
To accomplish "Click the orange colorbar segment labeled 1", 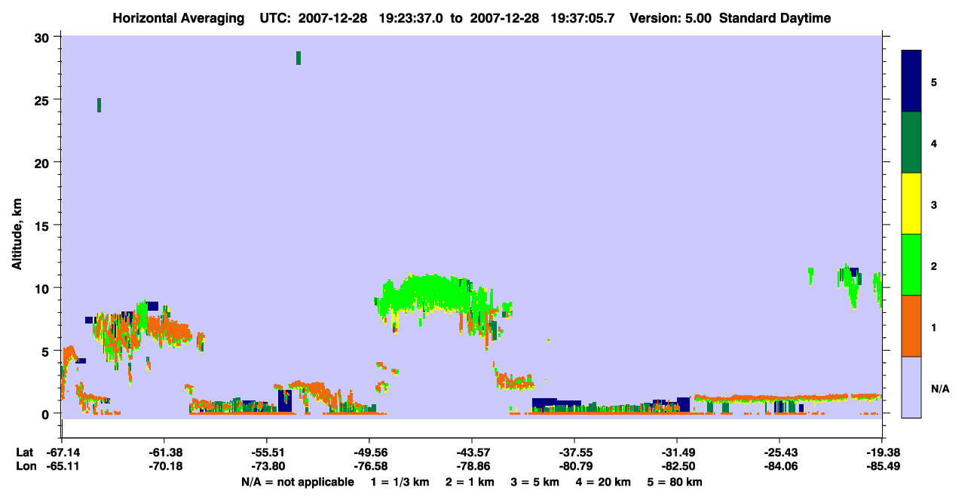I will tap(911, 326).
